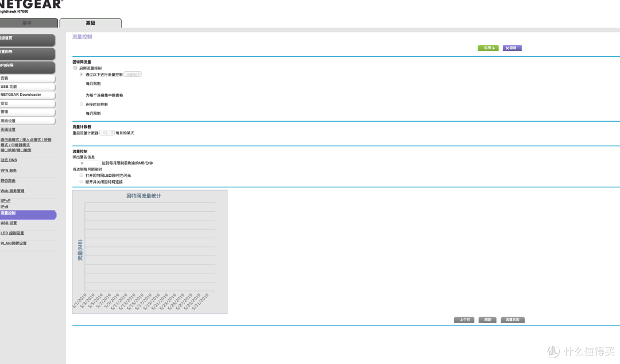Collapse the 高级设置 sidebar section
This screenshot has height=364, width=620.
click(x=28, y=121)
